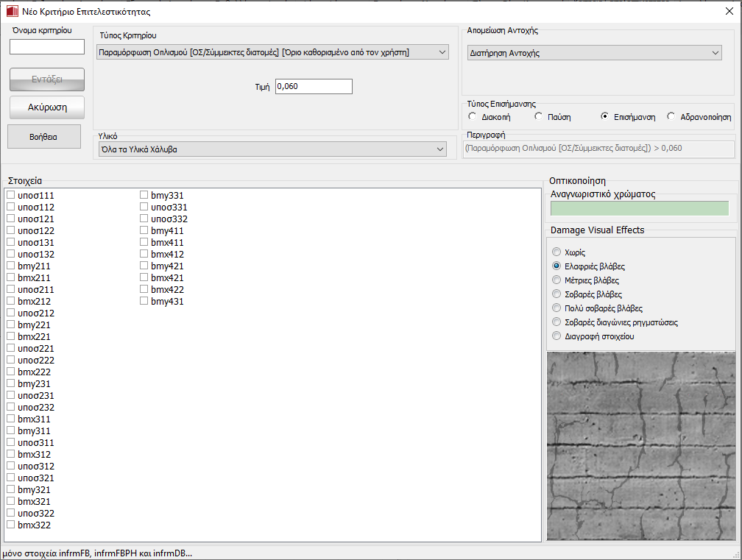742x560 pixels.
Task: Click the application icon in the title bar
Action: pyautogui.click(x=10, y=12)
